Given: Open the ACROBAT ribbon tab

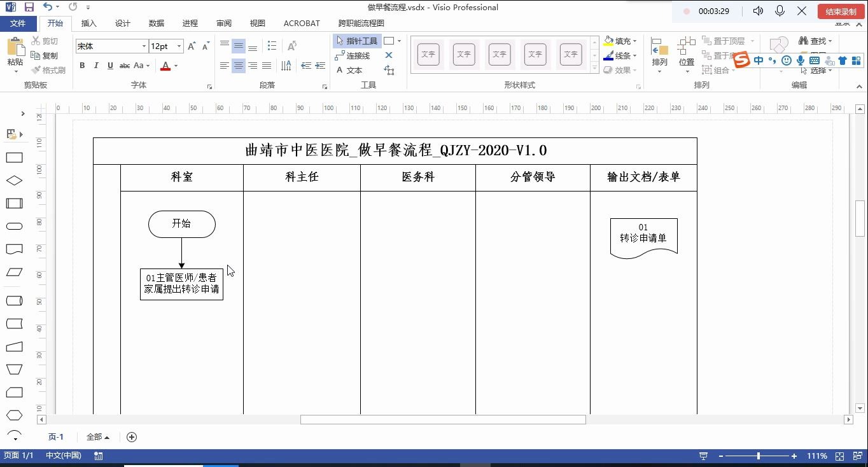Looking at the screenshot, I should [301, 23].
